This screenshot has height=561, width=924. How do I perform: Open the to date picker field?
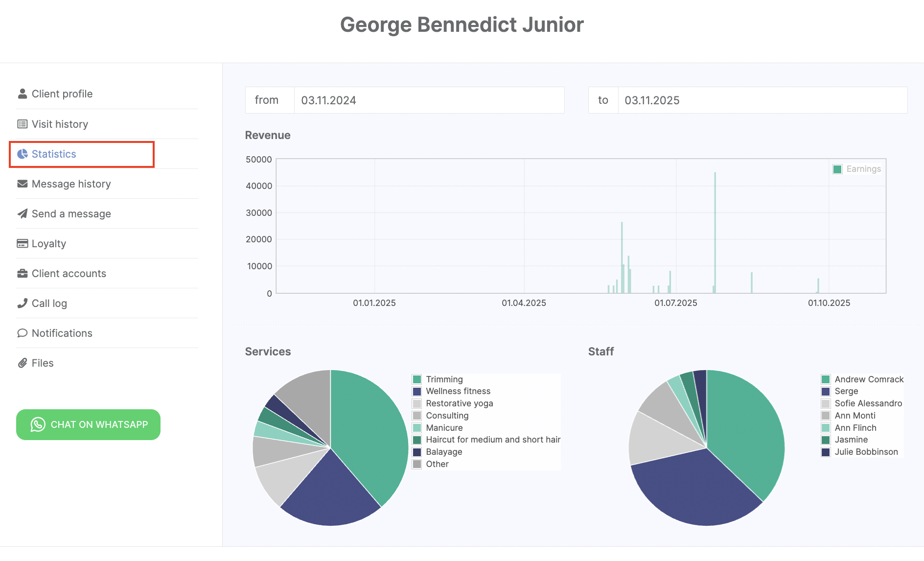[x=762, y=100]
